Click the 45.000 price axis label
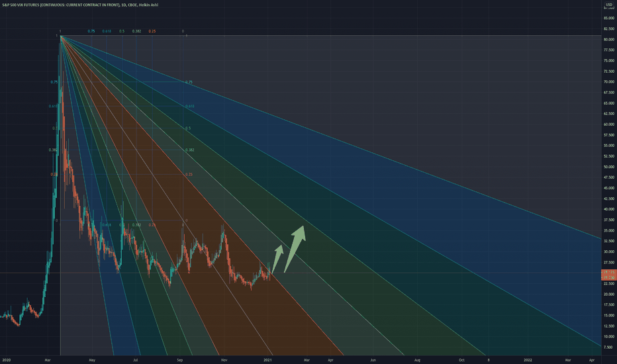Image resolution: width=617 pixels, height=364 pixels. (x=609, y=188)
